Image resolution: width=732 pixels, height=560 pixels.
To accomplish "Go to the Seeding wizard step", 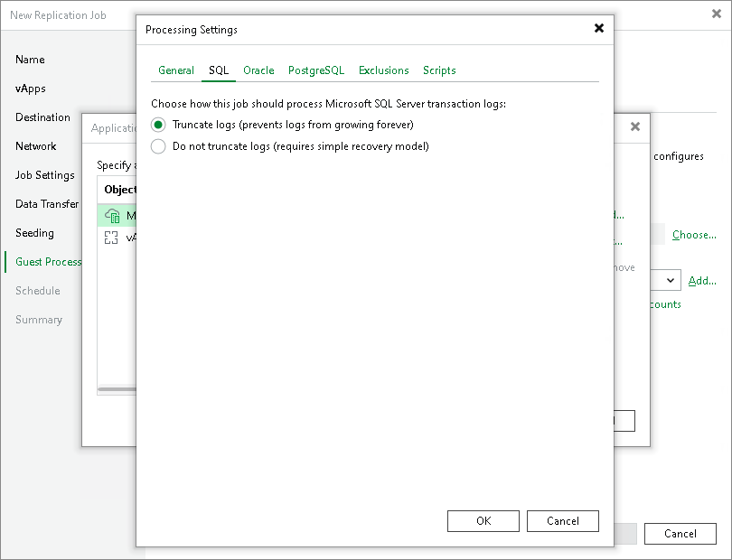I will (x=34, y=233).
